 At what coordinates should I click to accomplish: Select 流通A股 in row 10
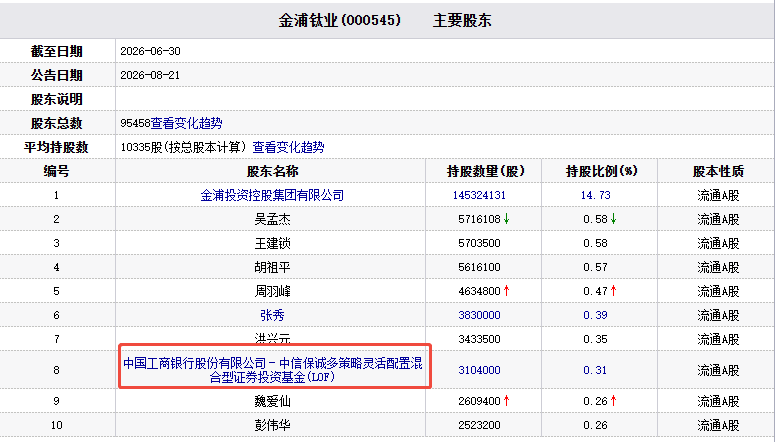tap(718, 425)
